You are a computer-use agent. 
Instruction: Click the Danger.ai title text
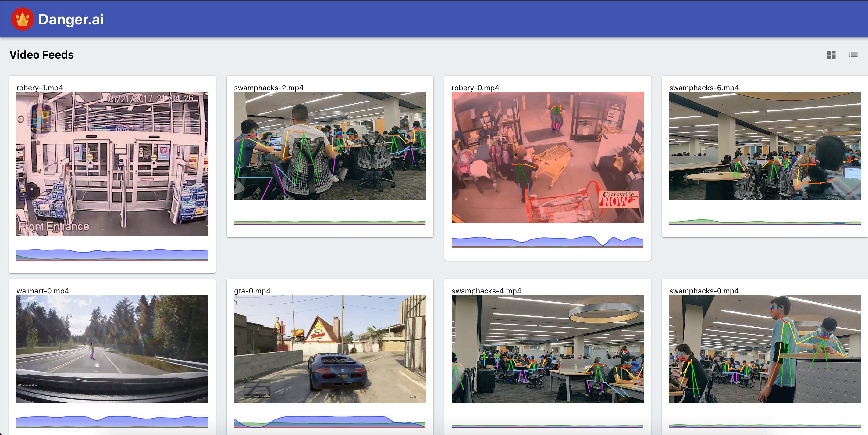71,19
